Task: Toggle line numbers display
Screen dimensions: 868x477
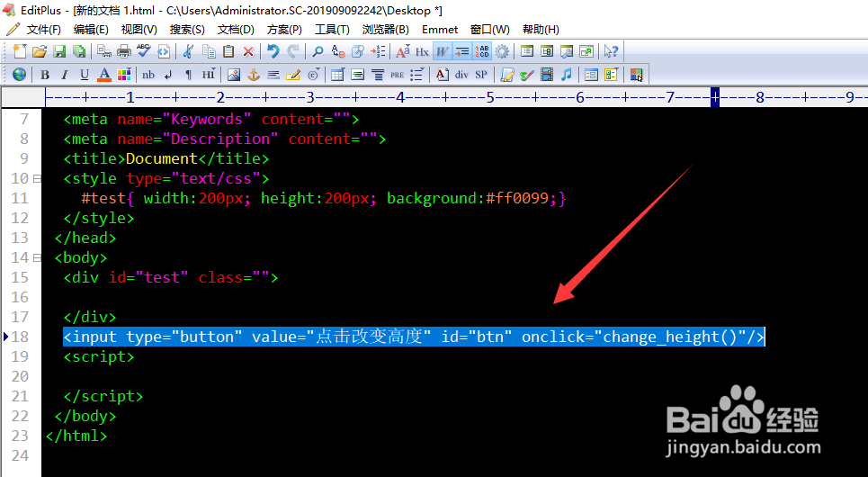Action: [481, 51]
